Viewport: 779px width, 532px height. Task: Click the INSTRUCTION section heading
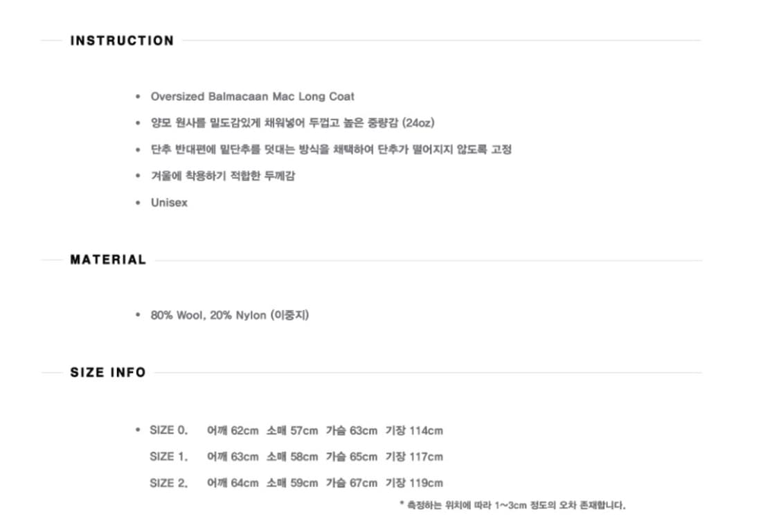(x=122, y=41)
